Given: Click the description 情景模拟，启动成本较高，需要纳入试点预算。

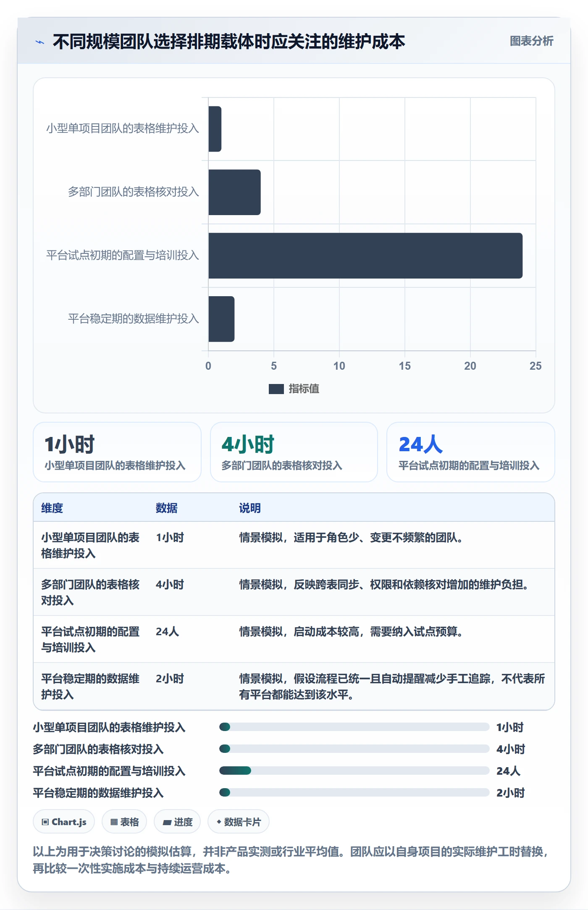Looking at the screenshot, I should pyautogui.click(x=351, y=632).
